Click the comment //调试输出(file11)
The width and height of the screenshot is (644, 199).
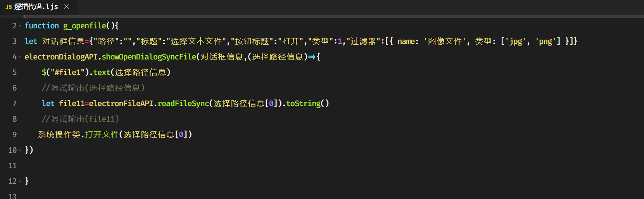click(x=81, y=119)
